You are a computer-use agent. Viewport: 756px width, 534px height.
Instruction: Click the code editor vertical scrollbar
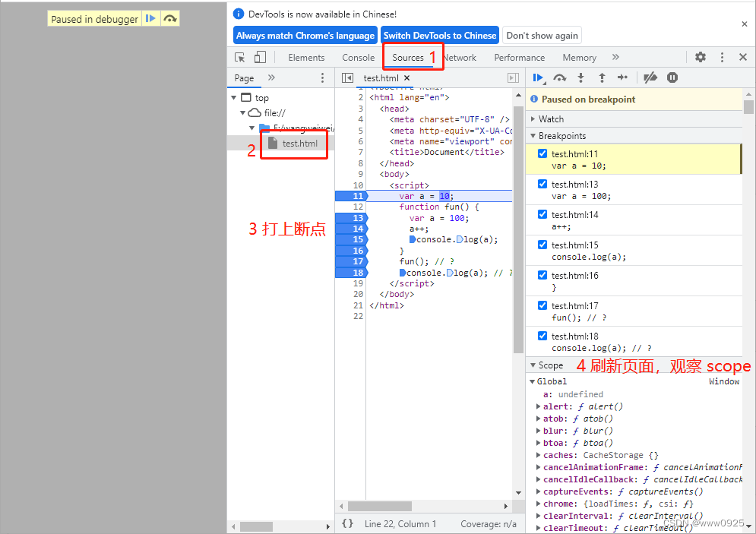(x=518, y=229)
